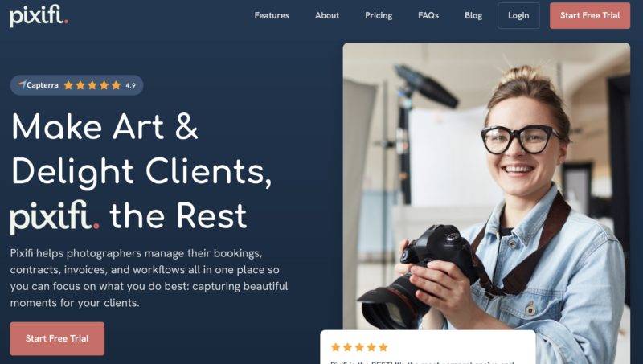
Task: Click the pixifi wordmark in headline
Action: pyautogui.click(x=55, y=216)
